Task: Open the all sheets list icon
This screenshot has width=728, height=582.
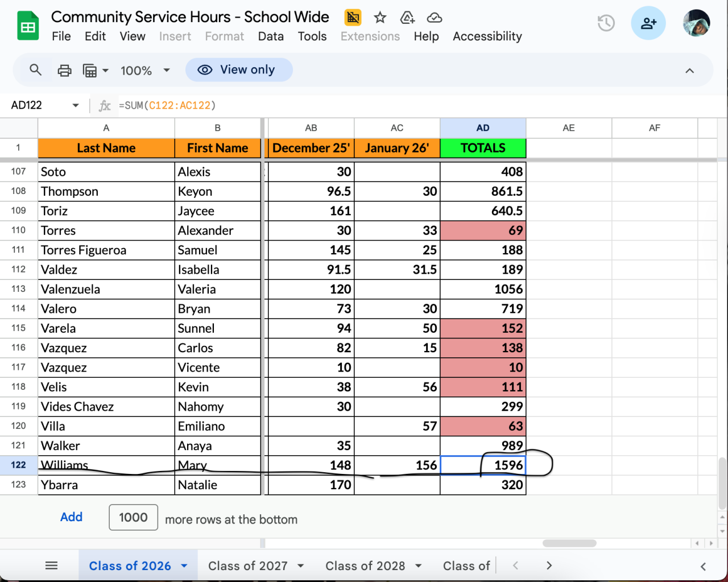Action: (x=51, y=566)
